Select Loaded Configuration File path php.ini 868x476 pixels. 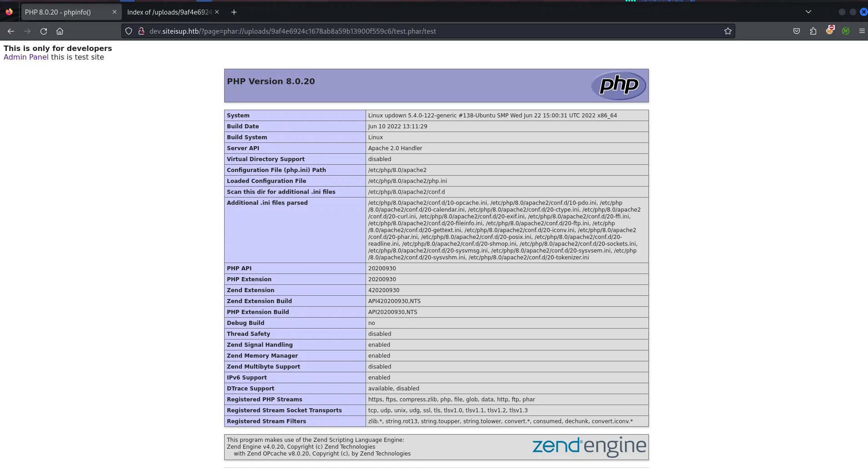point(407,181)
